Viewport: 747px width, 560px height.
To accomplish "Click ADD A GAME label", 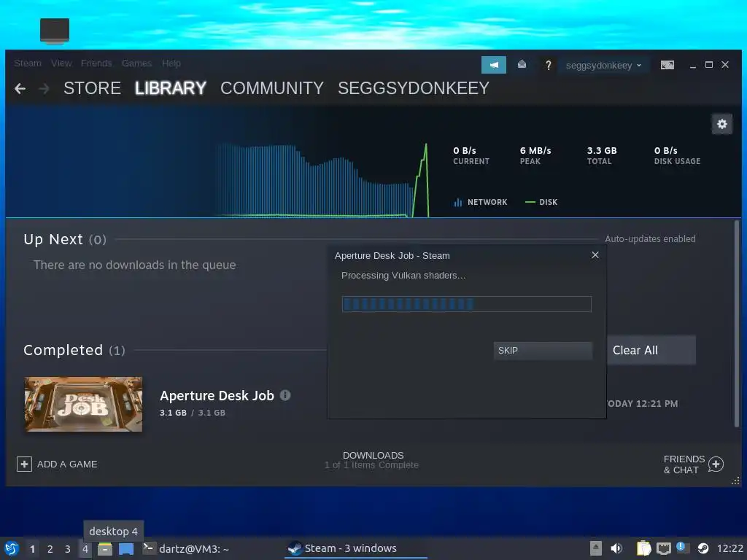I will 67,464.
